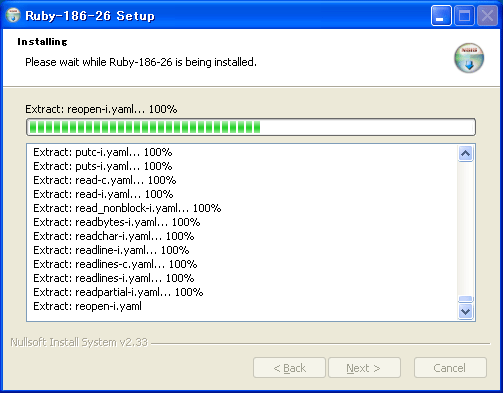The width and height of the screenshot is (503, 393).
Task: Select the 'readlines-i.yaml' log line
Action: click(x=114, y=278)
